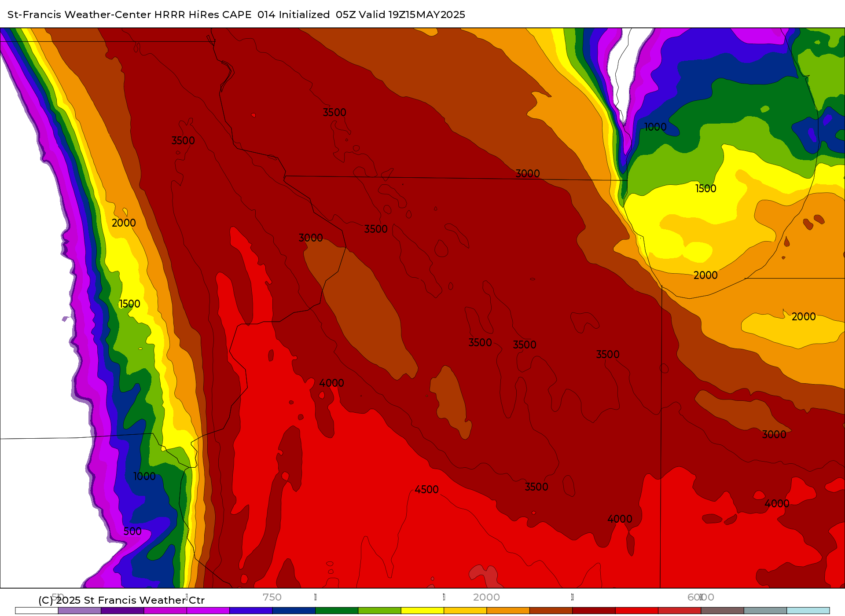
Task: Click the gray 2000 legend scale label
Action: pyautogui.click(x=486, y=597)
